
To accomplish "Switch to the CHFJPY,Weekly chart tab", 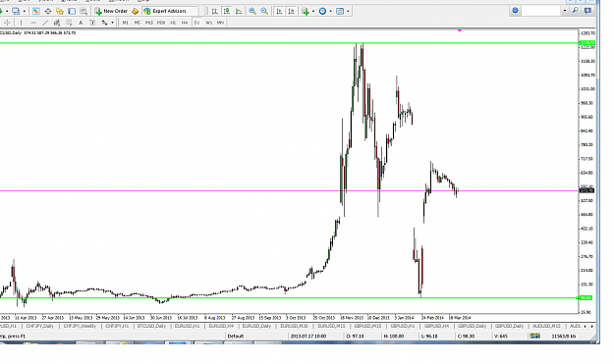I will pyautogui.click(x=80, y=326).
